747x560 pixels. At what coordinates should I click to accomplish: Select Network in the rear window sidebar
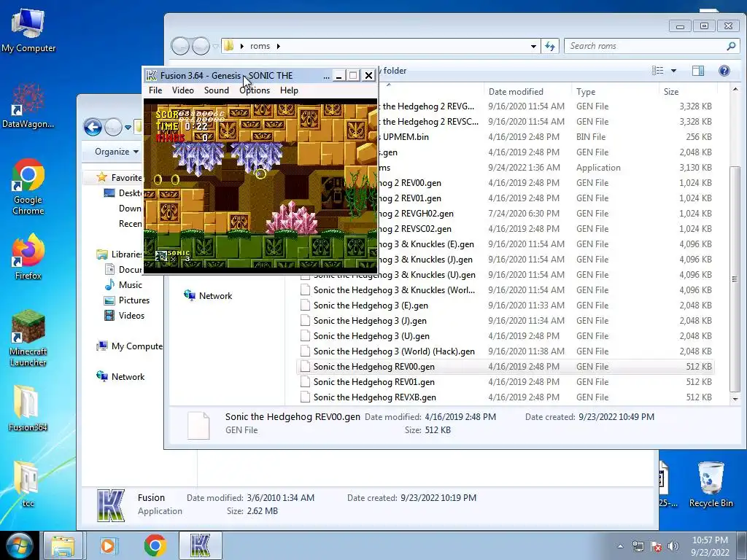pyautogui.click(x=120, y=377)
